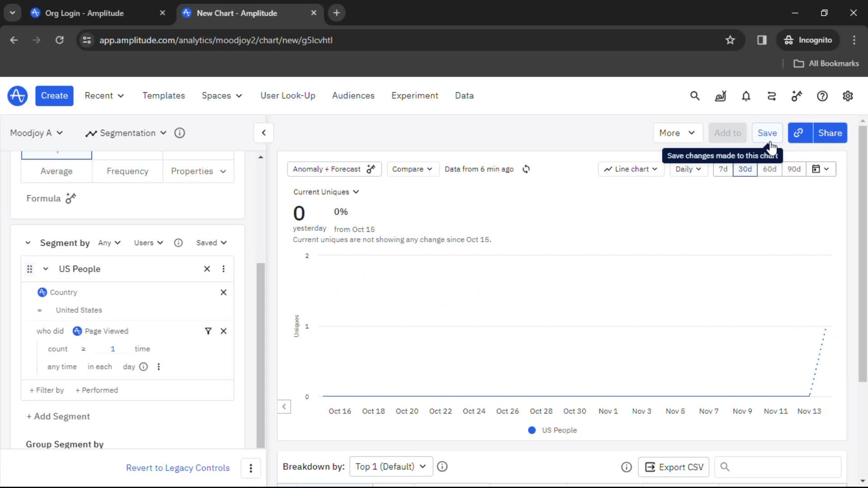The image size is (868, 488).
Task: Open US People segment more options
Action: click(223, 269)
